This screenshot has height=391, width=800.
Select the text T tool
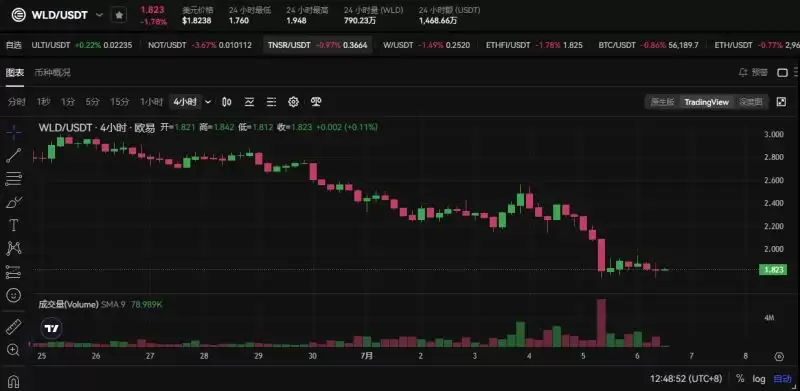(x=14, y=225)
